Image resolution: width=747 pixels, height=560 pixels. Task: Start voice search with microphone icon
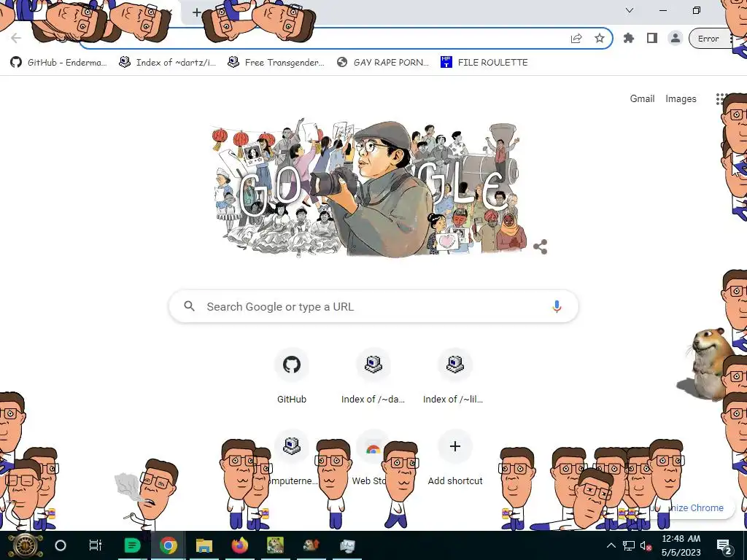557,306
